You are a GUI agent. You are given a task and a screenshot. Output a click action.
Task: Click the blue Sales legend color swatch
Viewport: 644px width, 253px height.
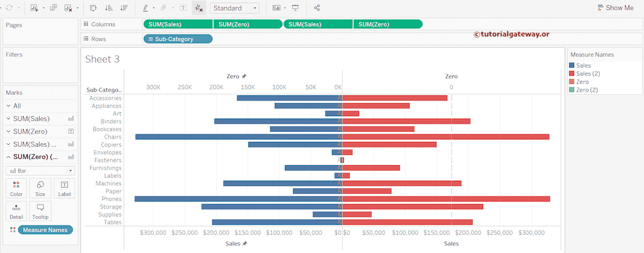point(571,65)
